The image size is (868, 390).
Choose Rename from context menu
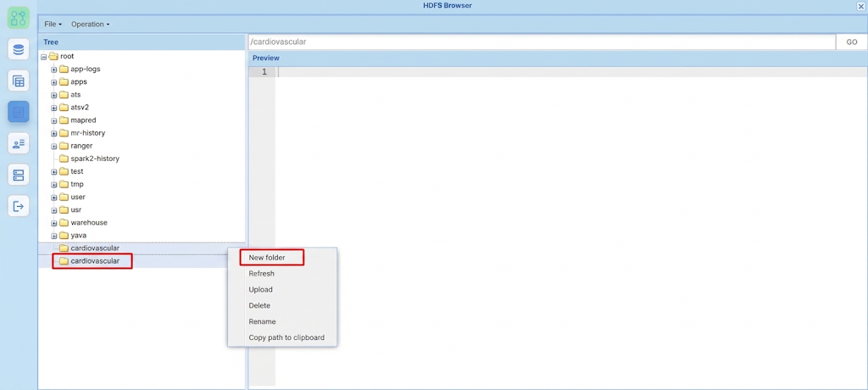point(282,321)
